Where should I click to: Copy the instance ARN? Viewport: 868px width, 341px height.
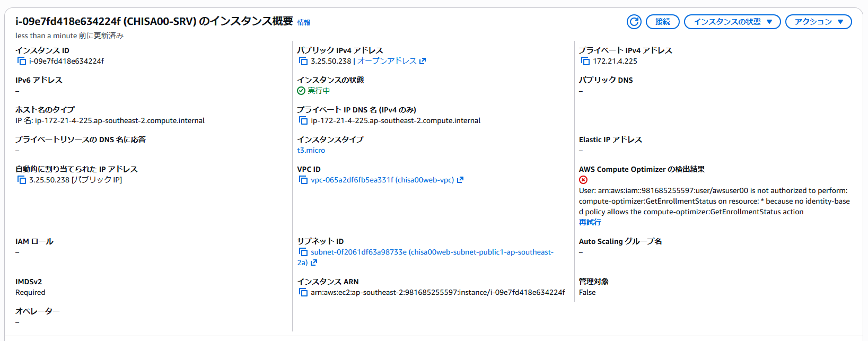pos(303,293)
